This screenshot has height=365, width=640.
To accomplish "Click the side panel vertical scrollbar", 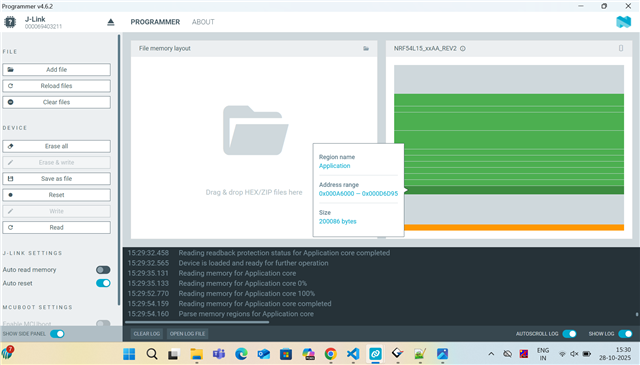I will (x=119, y=169).
